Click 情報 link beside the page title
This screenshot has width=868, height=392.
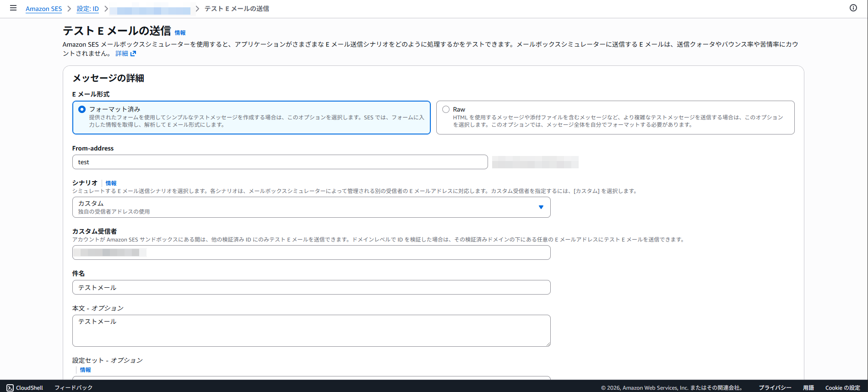(x=180, y=33)
